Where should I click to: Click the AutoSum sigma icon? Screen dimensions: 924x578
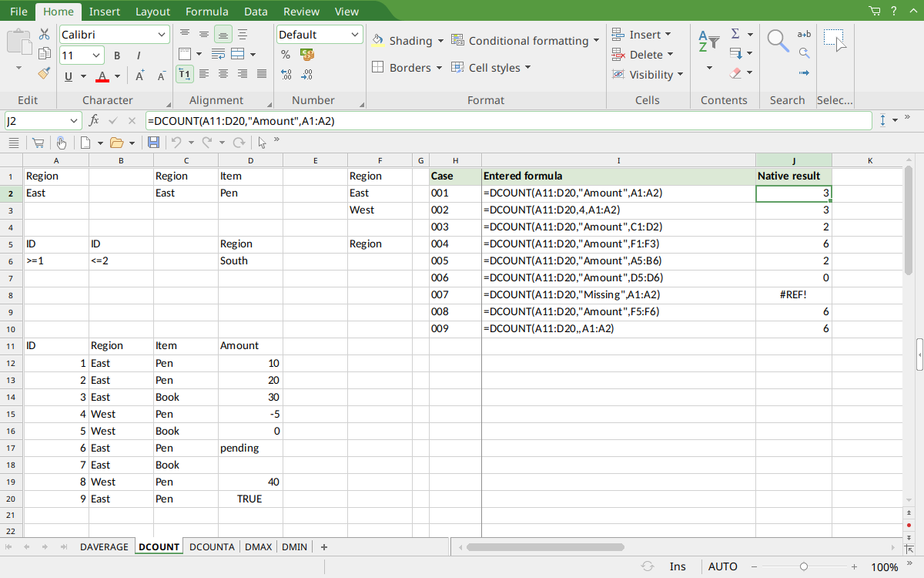(735, 34)
